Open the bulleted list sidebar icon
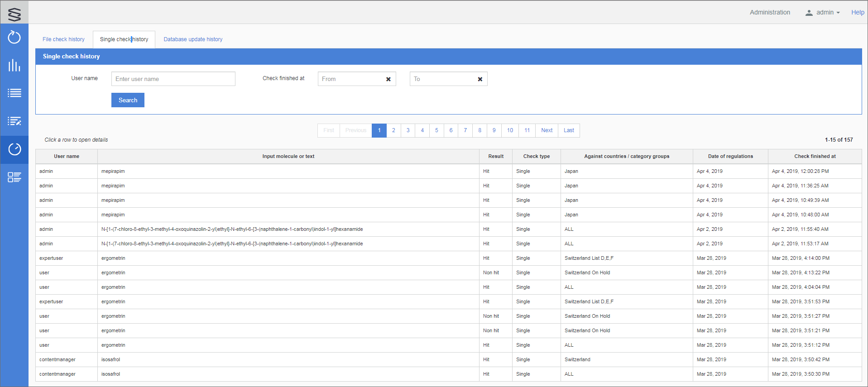Viewport: 868px width, 387px height. coord(14,93)
